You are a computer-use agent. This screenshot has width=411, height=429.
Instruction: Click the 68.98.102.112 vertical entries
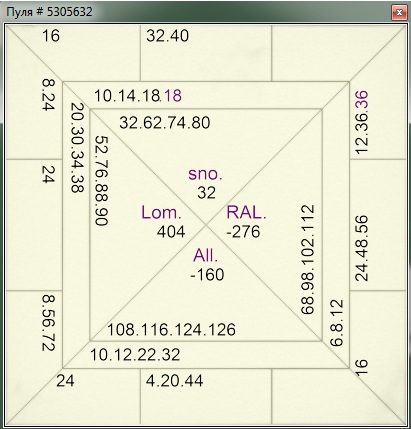tap(308, 260)
